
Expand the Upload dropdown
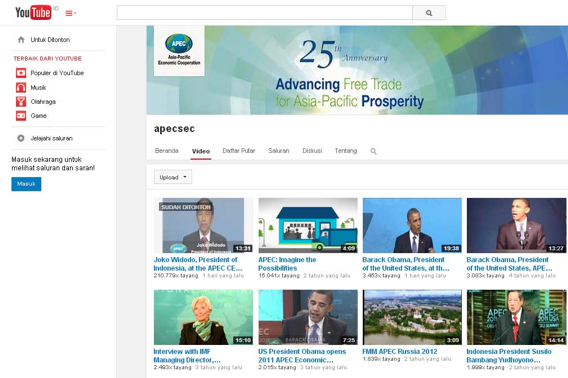click(x=173, y=177)
